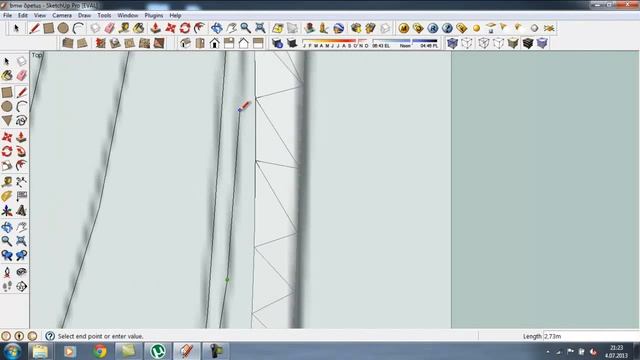The height and width of the screenshot is (360, 640).
Task: Select Sandbox From Contours tool
Action: [x=67, y=43]
